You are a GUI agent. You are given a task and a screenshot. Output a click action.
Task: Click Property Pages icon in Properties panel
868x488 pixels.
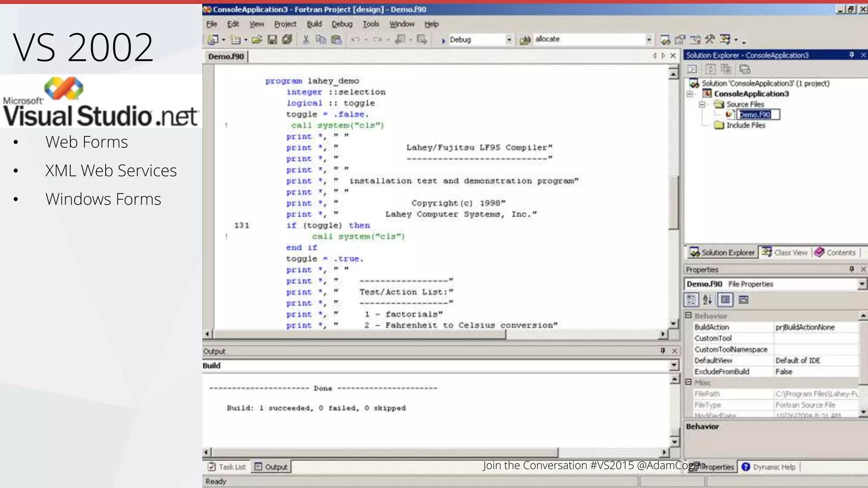coord(743,300)
